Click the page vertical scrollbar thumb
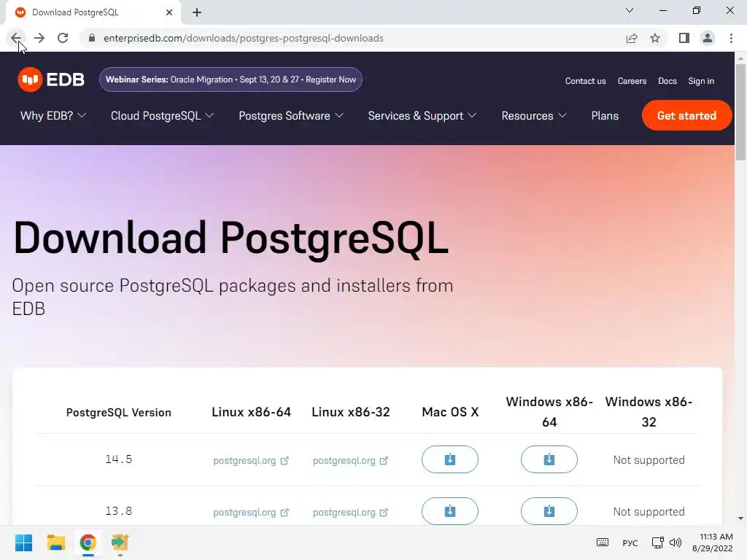 (x=740, y=113)
